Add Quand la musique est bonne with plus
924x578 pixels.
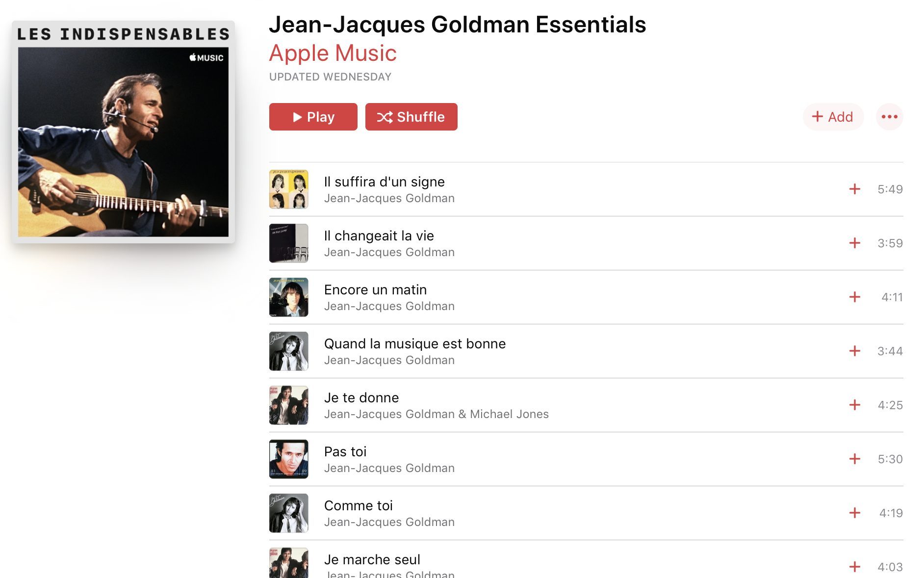click(854, 351)
